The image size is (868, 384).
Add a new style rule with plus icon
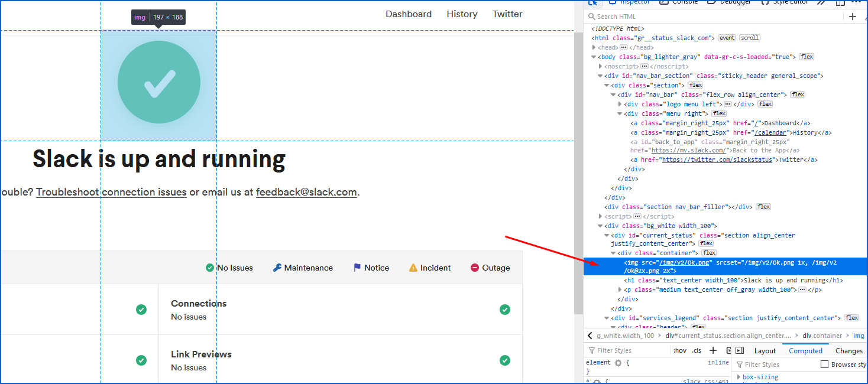[713, 350]
